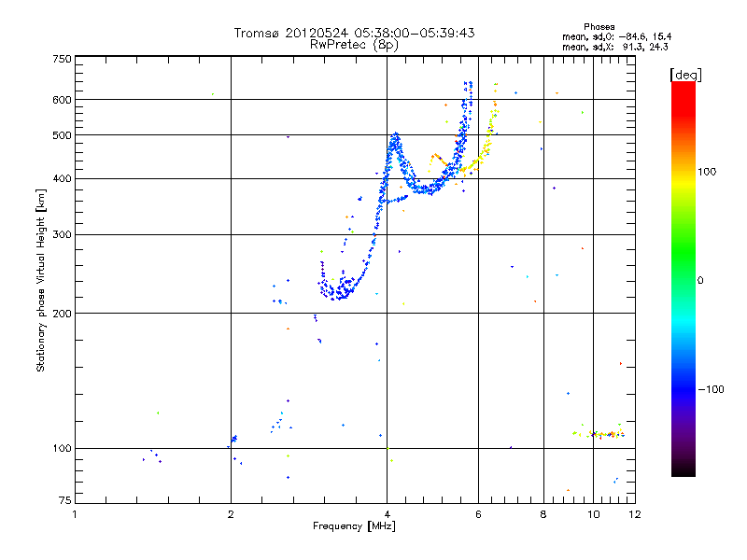Click the 400 tick label on the height axis
The width and height of the screenshot is (747, 560).
tap(62, 179)
